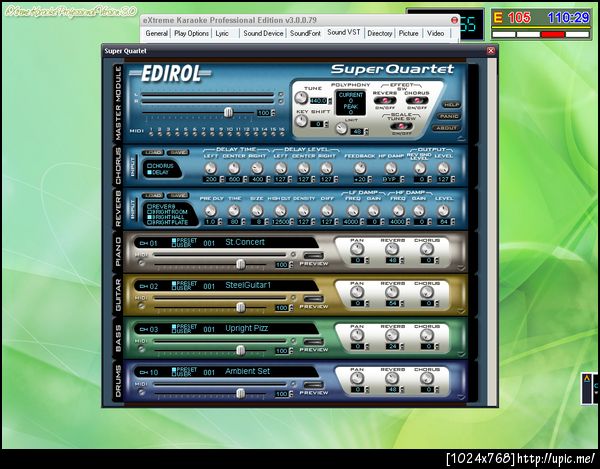Click Reverb module SAVE button
The height and width of the screenshot is (469, 600).
178,195
